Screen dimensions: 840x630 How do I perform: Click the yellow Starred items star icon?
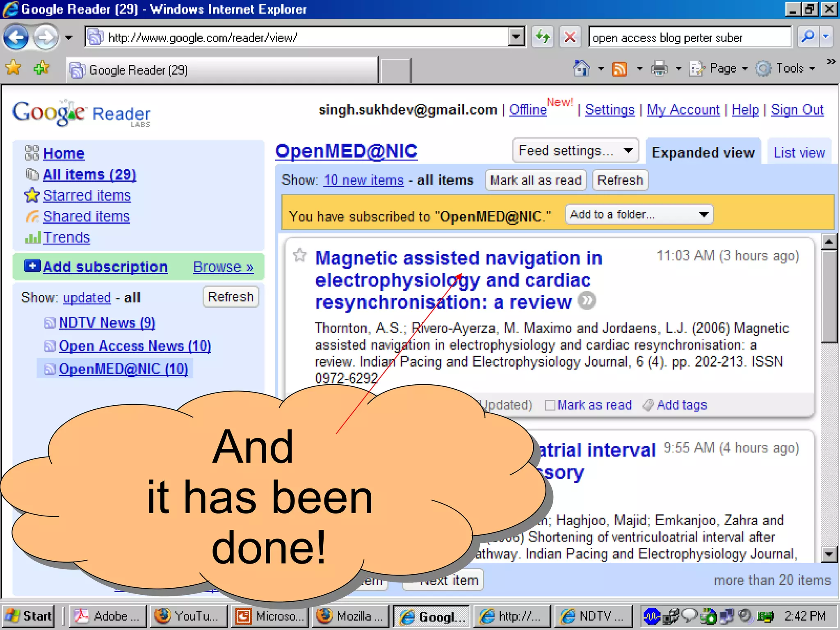coord(32,195)
